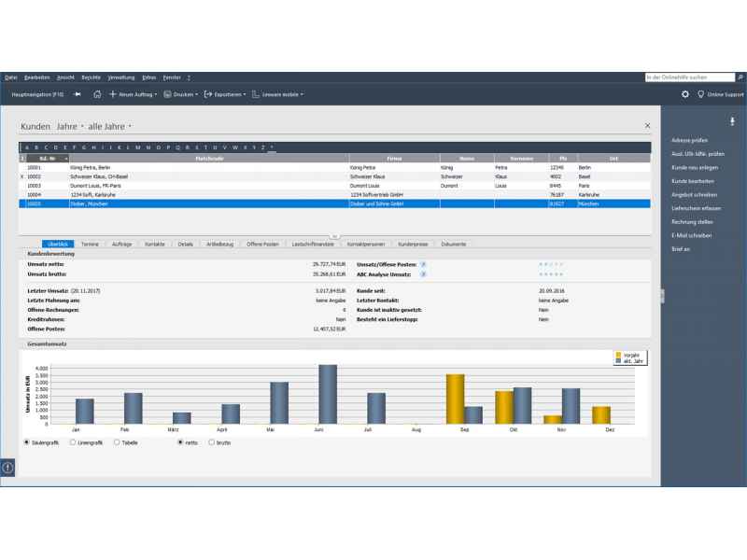747x560 pixels.
Task: Open the alle Jahre year filter dropdown
Action: coord(110,125)
